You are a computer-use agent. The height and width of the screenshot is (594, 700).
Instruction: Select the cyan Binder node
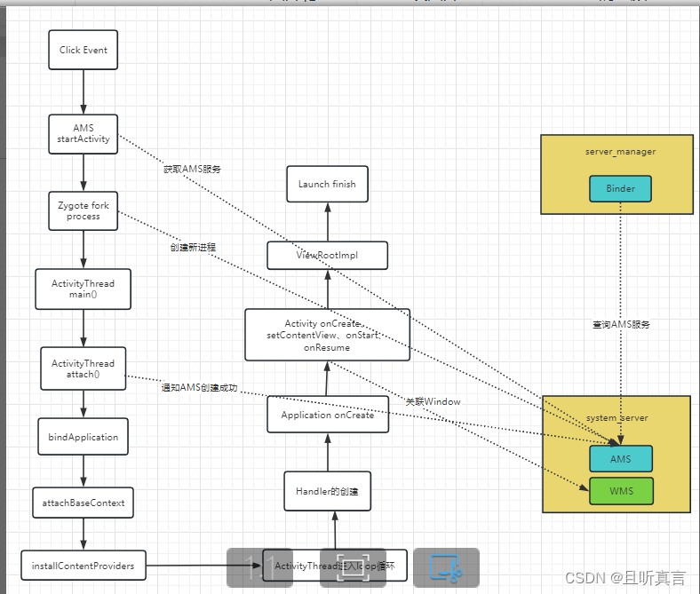pos(621,188)
